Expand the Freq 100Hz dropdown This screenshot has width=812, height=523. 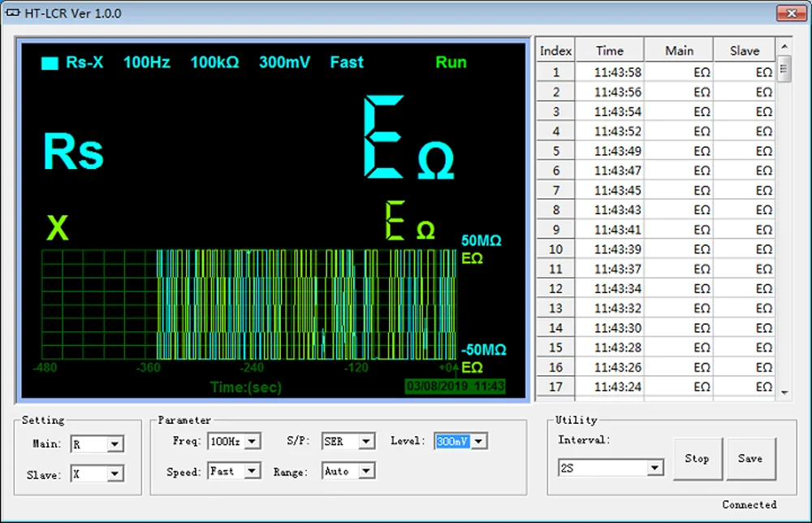click(252, 442)
